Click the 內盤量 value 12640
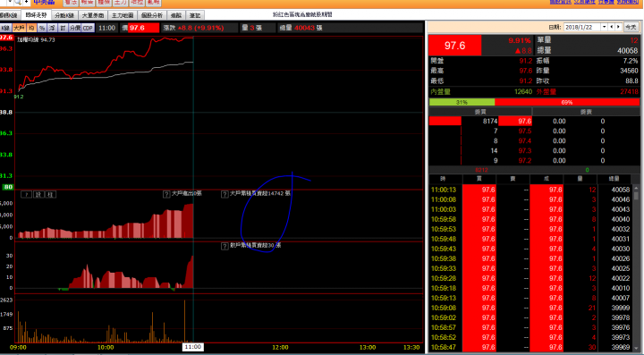Viewport: 644px width, 355px height. (523, 91)
